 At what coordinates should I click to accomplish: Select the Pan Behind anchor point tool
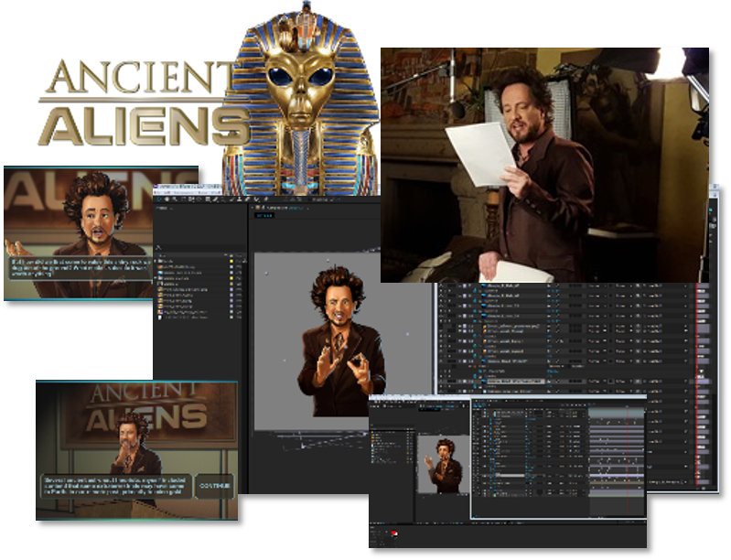coord(199,199)
